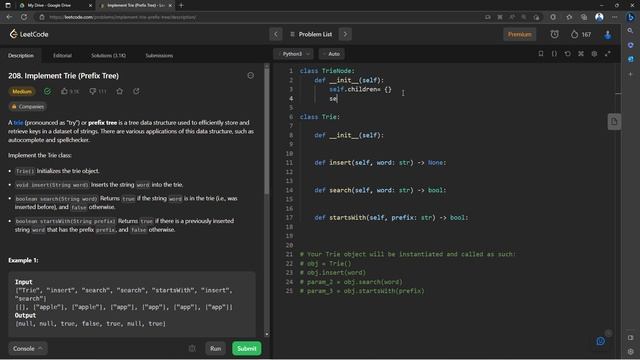The width and height of the screenshot is (640, 360).
Task: Open the editor settings gear
Action: click(594, 53)
